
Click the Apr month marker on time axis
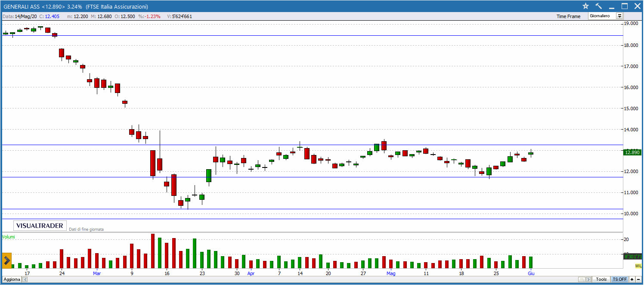(x=251, y=273)
